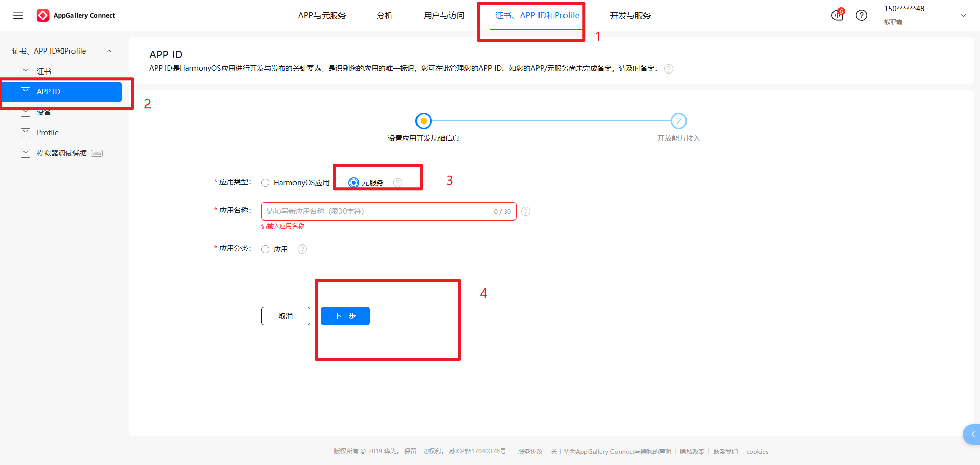
Task: Select the 元服务 application type
Action: coord(354,182)
